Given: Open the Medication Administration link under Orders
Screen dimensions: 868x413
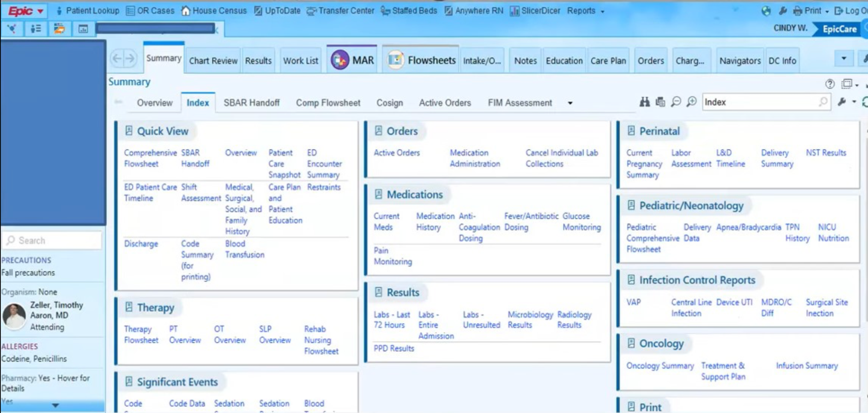Looking at the screenshot, I should pyautogui.click(x=475, y=158).
